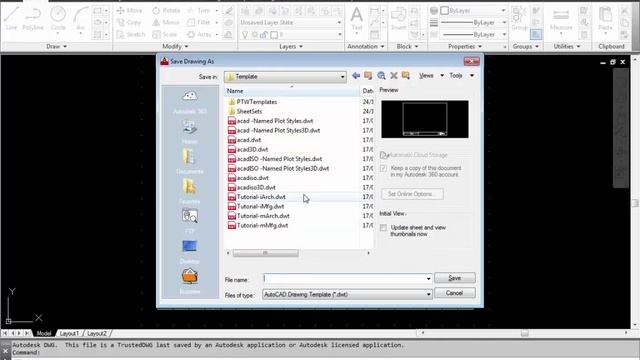Open the Autodesk 360 location in sidebar
Screen dimensions: 640x360
pyautogui.click(x=190, y=102)
